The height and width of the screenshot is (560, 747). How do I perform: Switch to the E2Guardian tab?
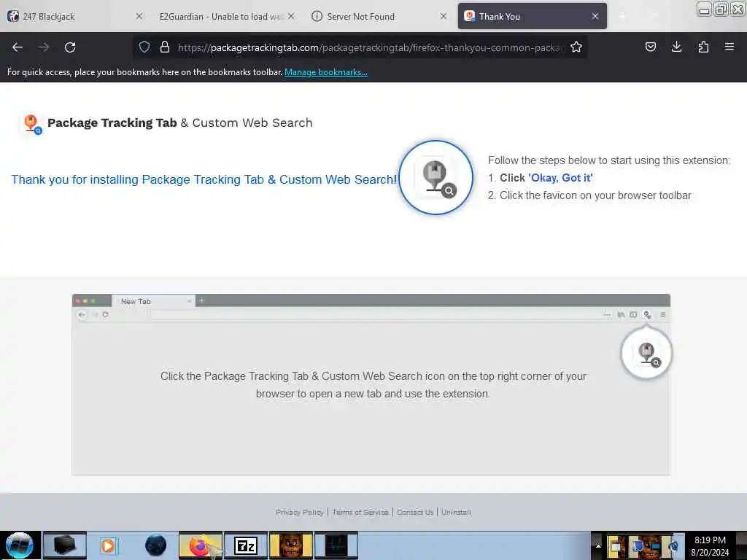(x=227, y=16)
